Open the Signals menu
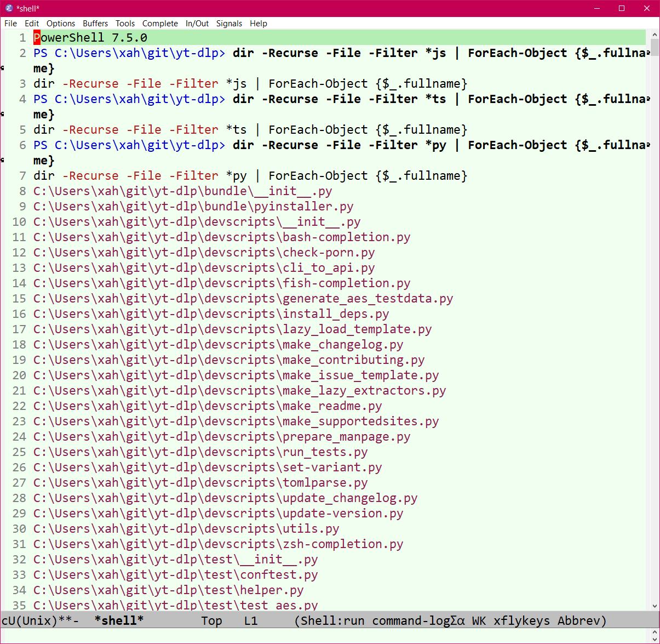Viewport: 660px width, 644px height. point(229,24)
